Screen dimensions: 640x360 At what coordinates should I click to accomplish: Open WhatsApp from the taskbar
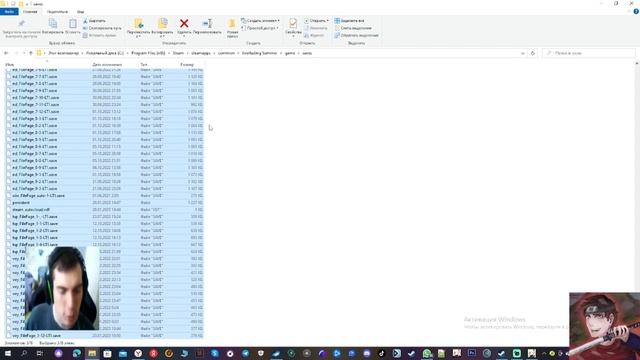pos(427,353)
